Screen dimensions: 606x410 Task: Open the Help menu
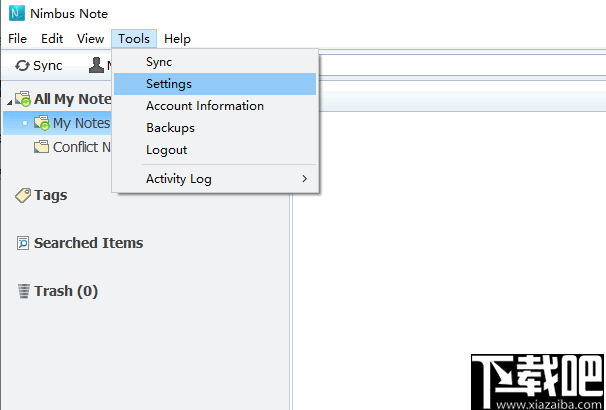click(x=177, y=39)
